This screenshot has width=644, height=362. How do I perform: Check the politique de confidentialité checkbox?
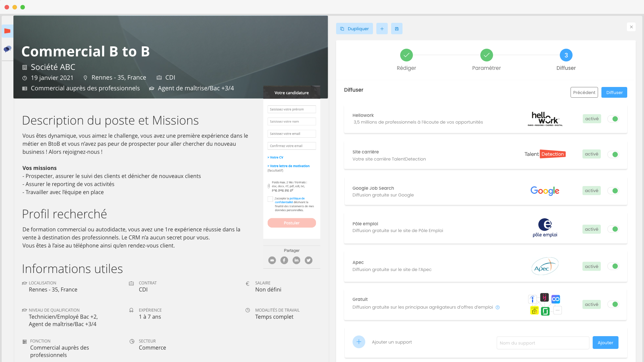[270, 199]
